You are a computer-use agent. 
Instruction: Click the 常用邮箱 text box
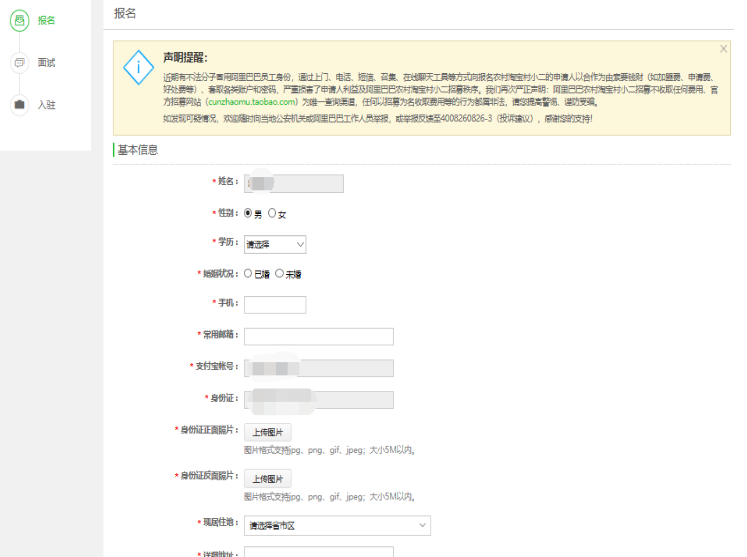(318, 336)
